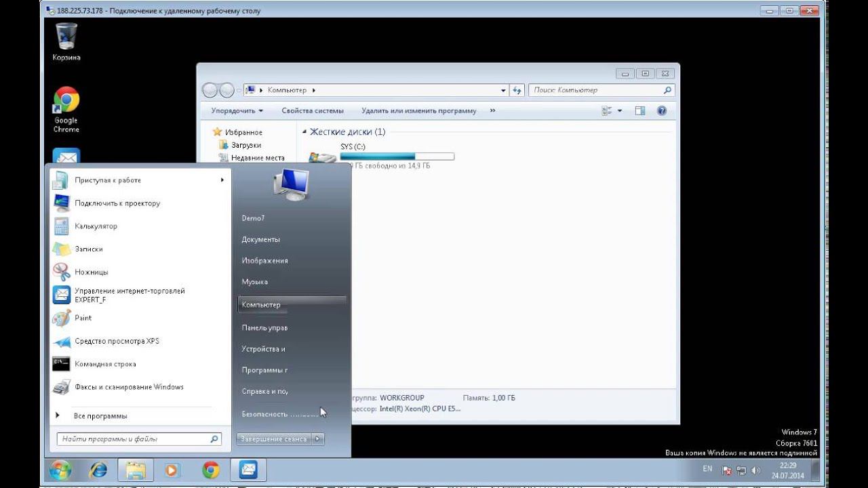The height and width of the screenshot is (488, 868).
Task: Go back in the Explorer window
Action: point(210,90)
